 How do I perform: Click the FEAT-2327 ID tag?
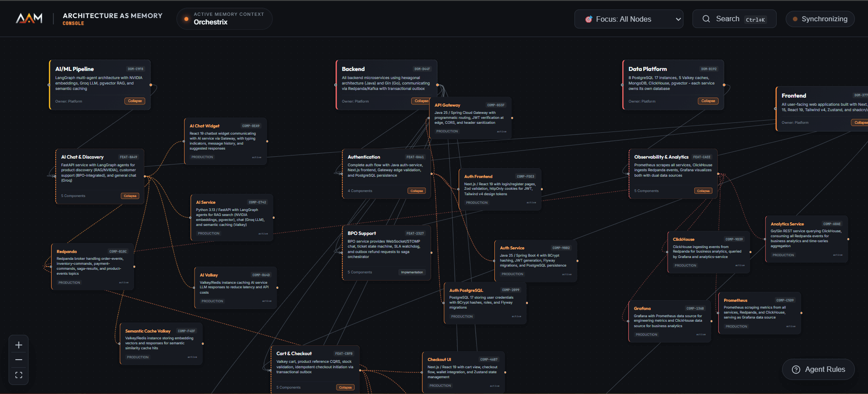click(x=415, y=234)
